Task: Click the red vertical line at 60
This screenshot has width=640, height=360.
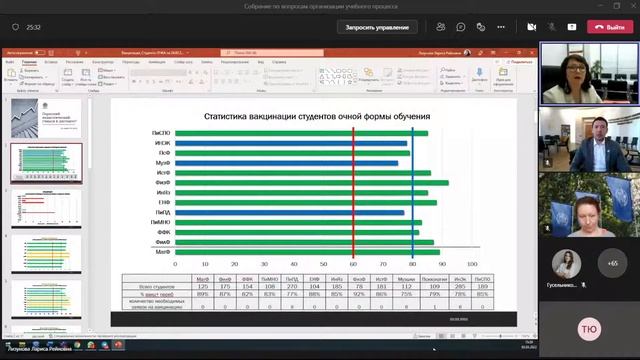Action: [353, 193]
